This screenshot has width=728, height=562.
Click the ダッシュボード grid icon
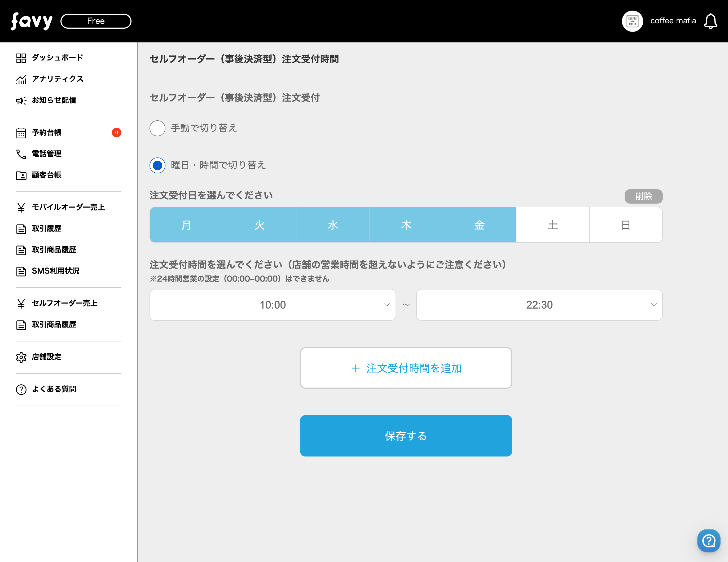coord(21,58)
